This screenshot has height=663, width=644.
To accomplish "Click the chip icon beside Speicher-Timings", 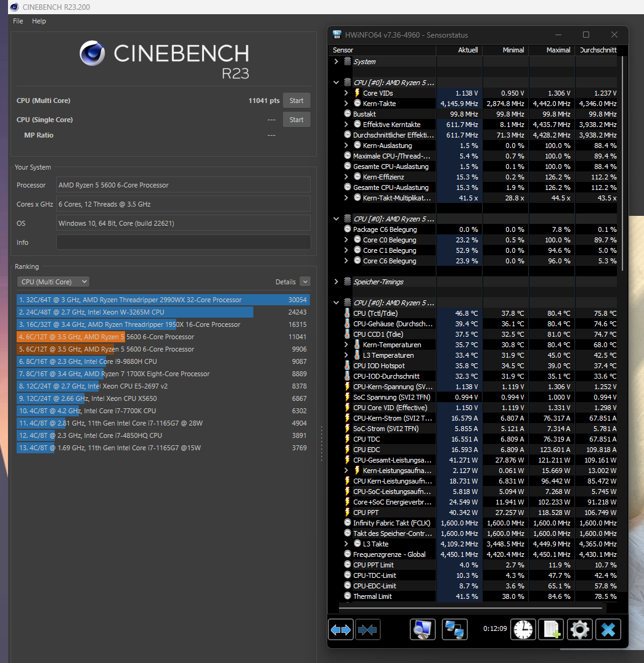I will 348,282.
